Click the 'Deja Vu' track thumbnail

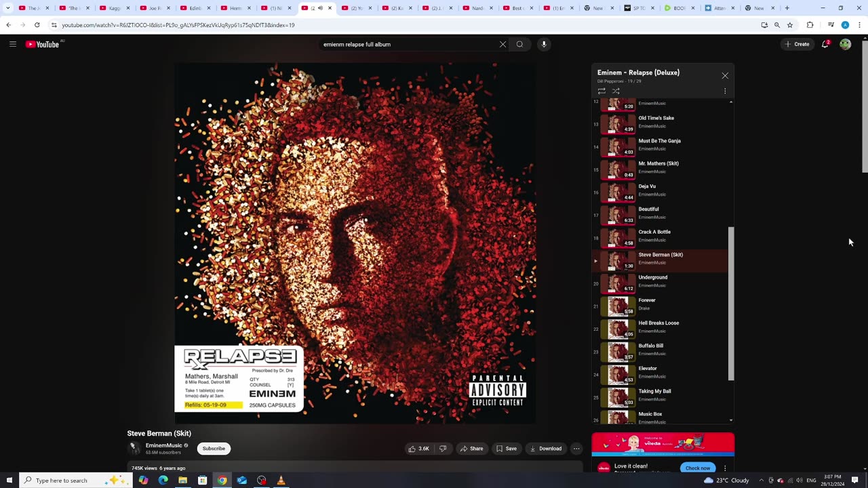coord(618,192)
